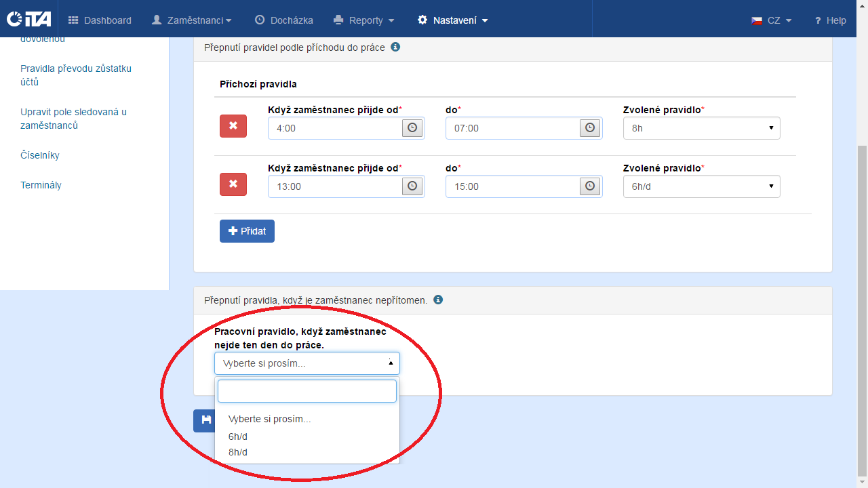Open clock picker for 07:00 field
The width and height of the screenshot is (868, 488).
click(x=590, y=128)
